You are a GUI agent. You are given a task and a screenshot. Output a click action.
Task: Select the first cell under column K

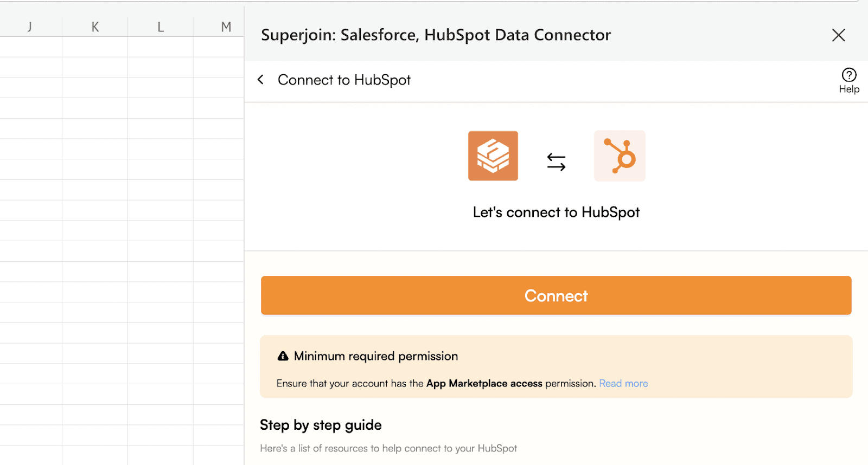[95, 47]
